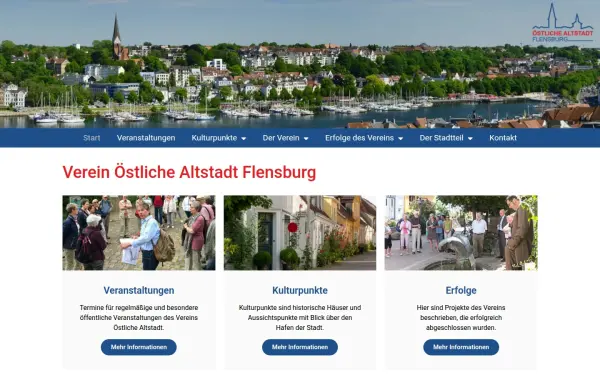Open the Der Stadtteil menu item
Viewport: 600px width, 375px height.
point(441,138)
